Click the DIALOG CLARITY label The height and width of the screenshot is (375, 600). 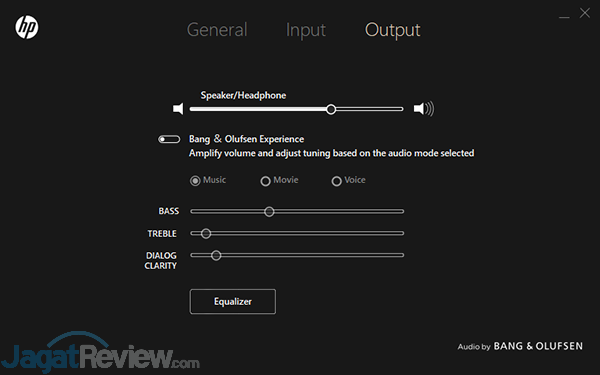coord(161,261)
